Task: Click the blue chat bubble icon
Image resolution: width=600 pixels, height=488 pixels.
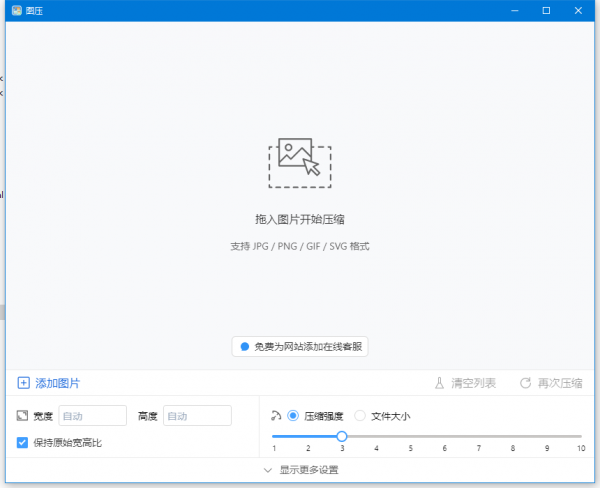Action: tap(245, 346)
